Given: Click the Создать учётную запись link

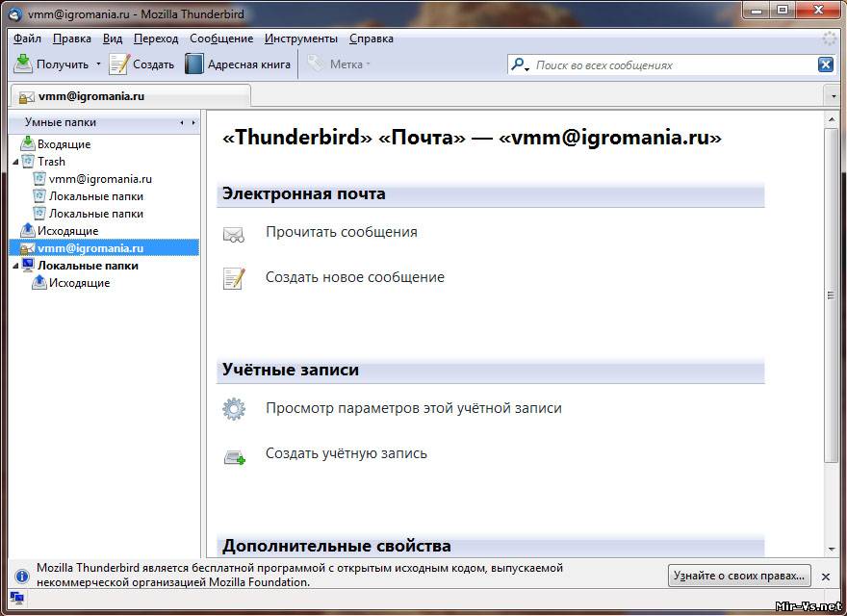Looking at the screenshot, I should click(x=346, y=453).
